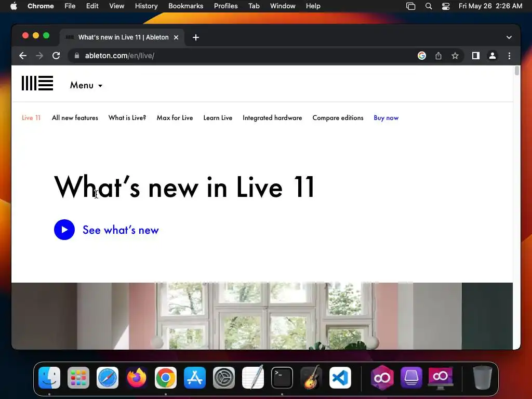Open Finder from the dock
This screenshot has height=399, width=532.
[49, 378]
